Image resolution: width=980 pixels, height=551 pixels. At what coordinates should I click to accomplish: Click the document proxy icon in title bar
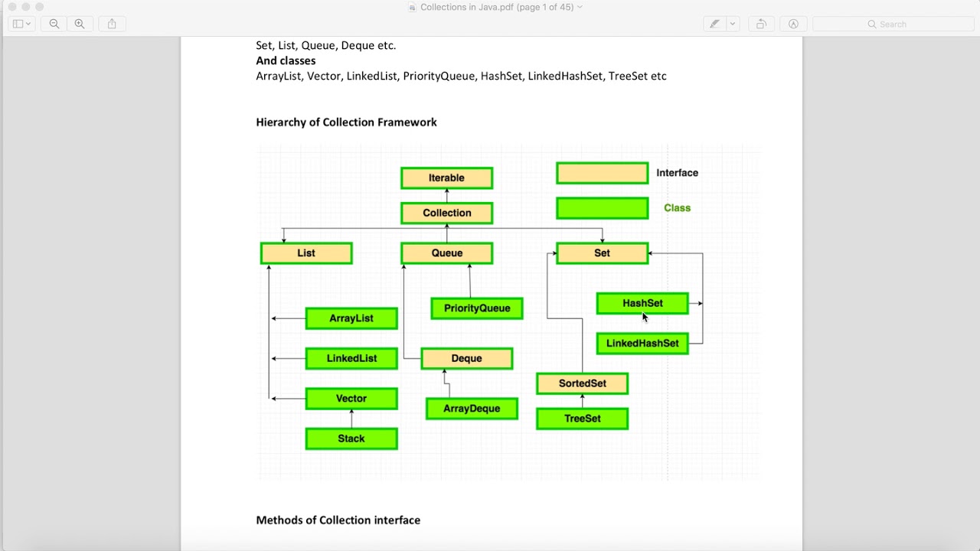(413, 7)
